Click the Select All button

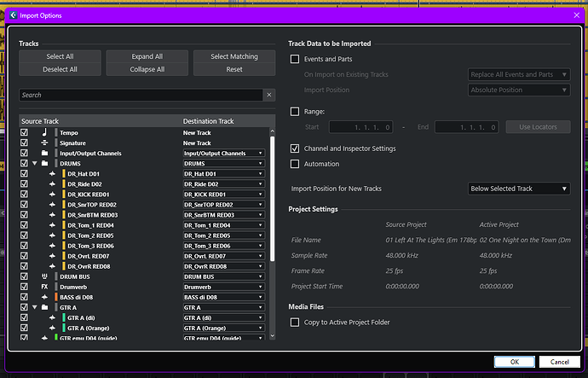pyautogui.click(x=60, y=56)
